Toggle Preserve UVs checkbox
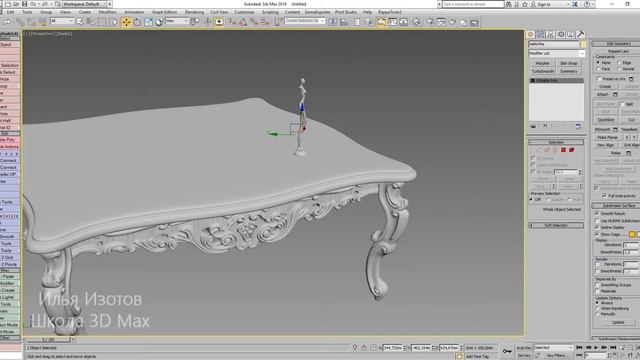The image size is (640, 360). coord(599,79)
